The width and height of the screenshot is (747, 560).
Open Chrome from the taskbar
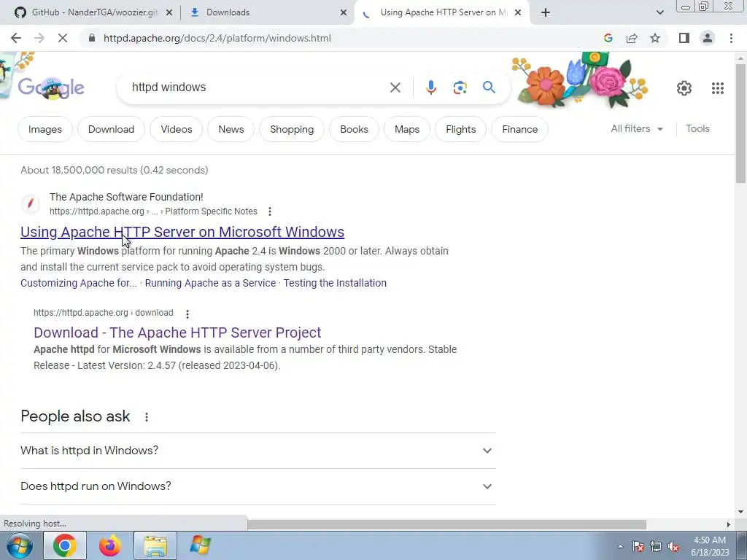tap(65, 545)
